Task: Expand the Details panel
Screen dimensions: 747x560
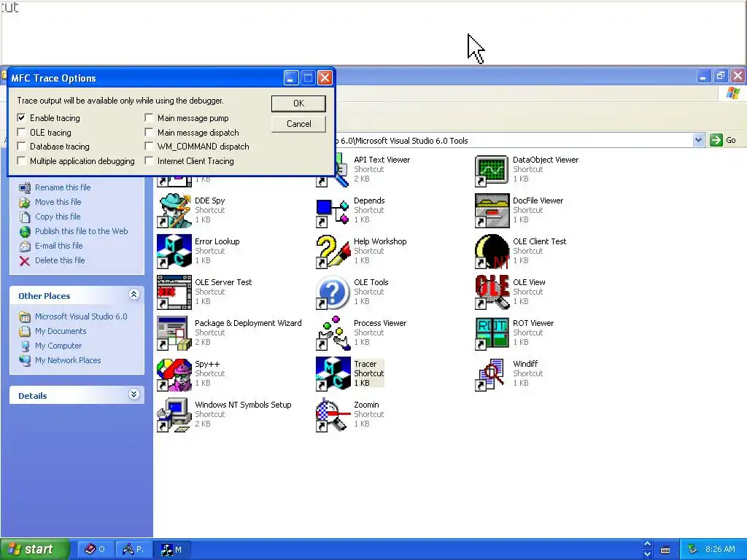Action: (134, 394)
